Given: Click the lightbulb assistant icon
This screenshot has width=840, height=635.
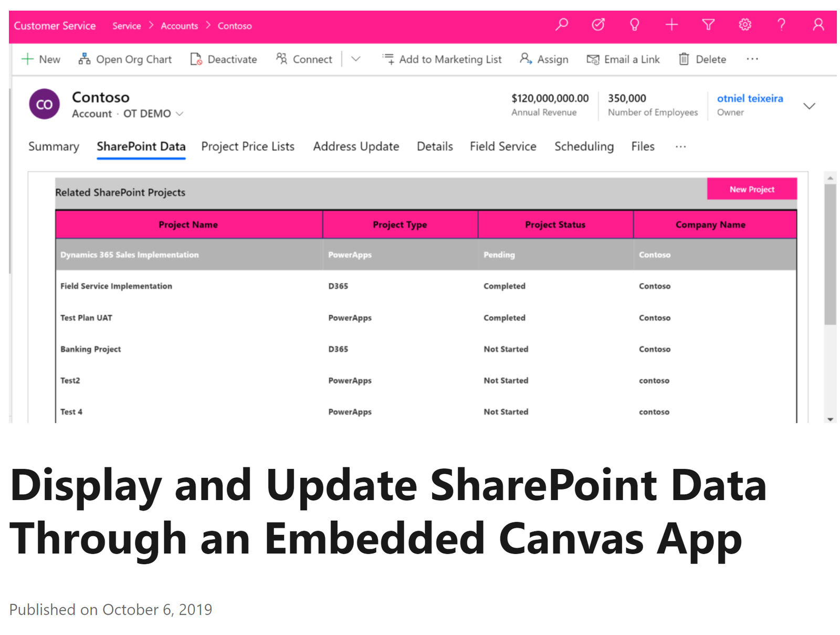Looking at the screenshot, I should point(634,25).
